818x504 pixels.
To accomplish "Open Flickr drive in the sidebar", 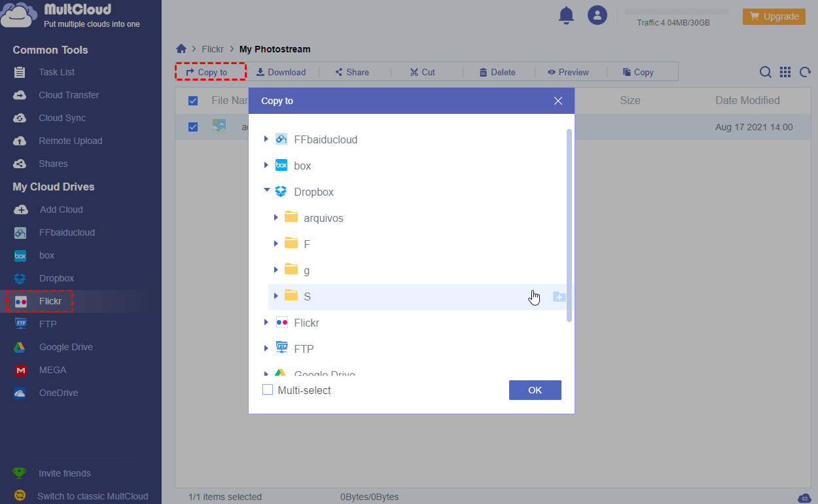I will (x=50, y=301).
